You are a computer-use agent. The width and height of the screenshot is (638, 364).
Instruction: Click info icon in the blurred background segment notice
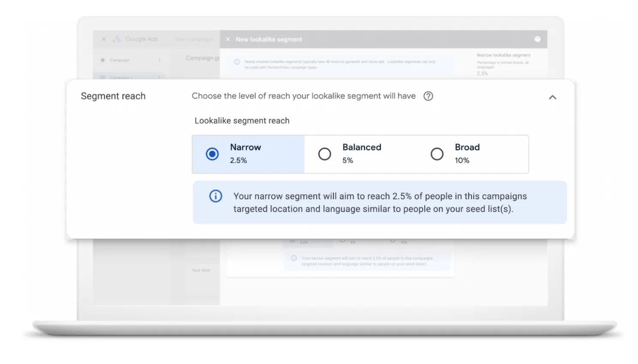[294, 258]
